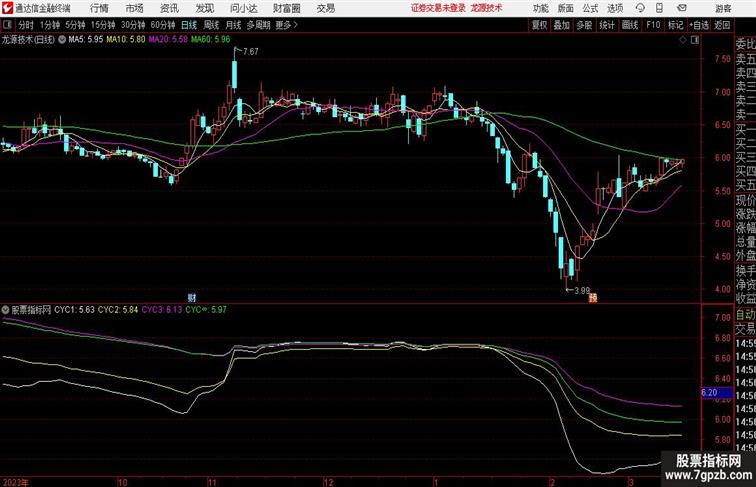Open the mail message icon
This screenshot has height=487, width=756.
(x=682, y=8)
